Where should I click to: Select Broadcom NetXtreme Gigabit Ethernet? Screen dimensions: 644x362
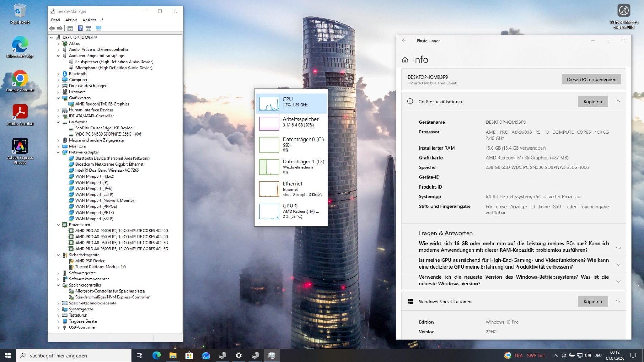click(x=109, y=165)
